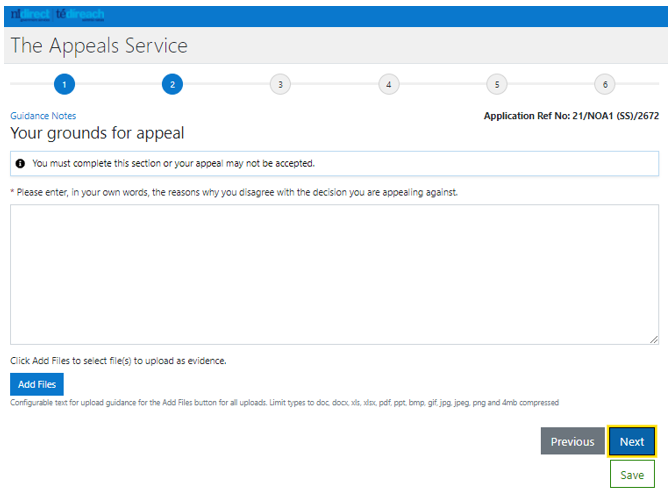The width and height of the screenshot is (671, 494).
Task: Select step 6 circle in progress tracker
Action: [605, 84]
